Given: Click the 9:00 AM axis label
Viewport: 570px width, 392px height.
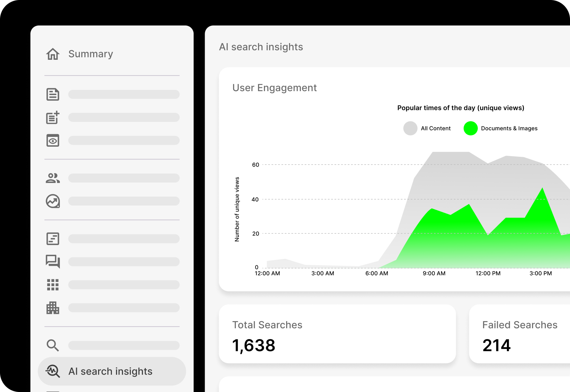Looking at the screenshot, I should tap(434, 273).
